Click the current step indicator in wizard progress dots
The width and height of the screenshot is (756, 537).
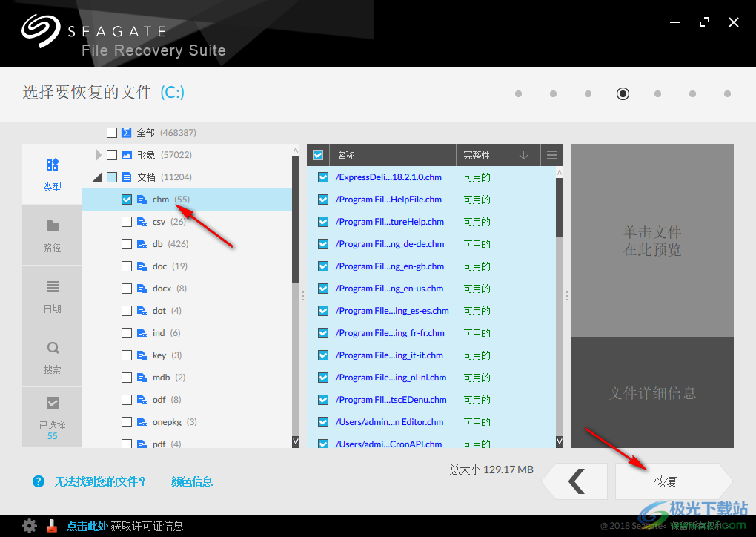623,93
